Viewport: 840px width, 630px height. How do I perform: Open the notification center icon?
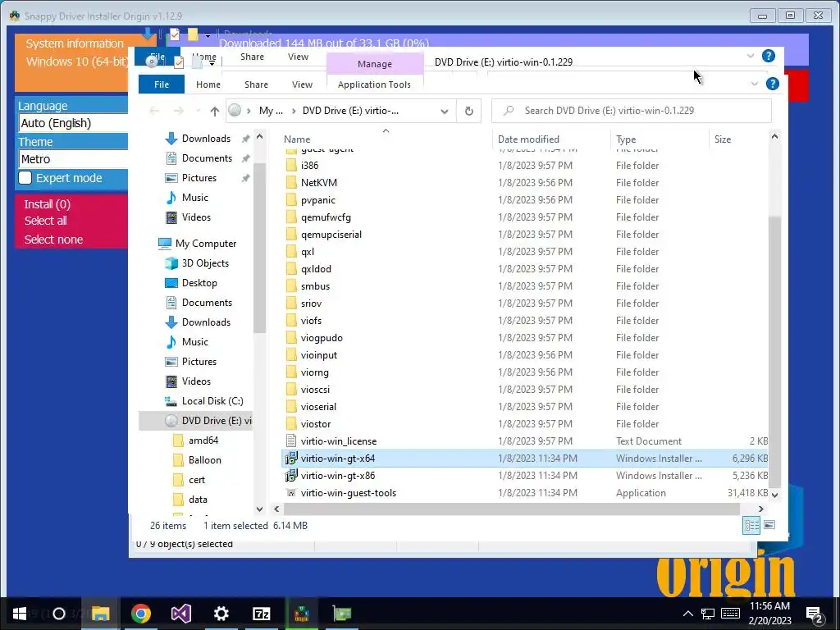[x=815, y=614]
